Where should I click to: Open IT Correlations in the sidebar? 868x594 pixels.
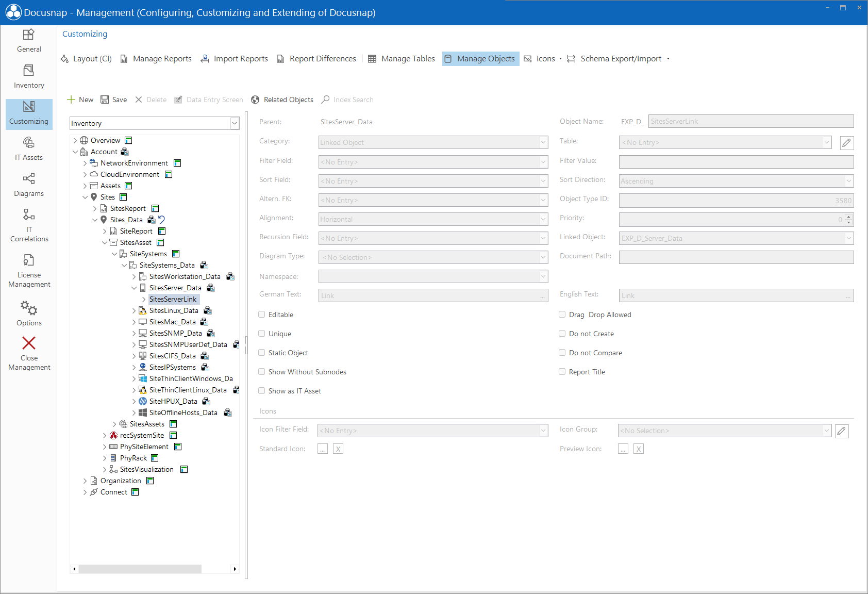(29, 225)
